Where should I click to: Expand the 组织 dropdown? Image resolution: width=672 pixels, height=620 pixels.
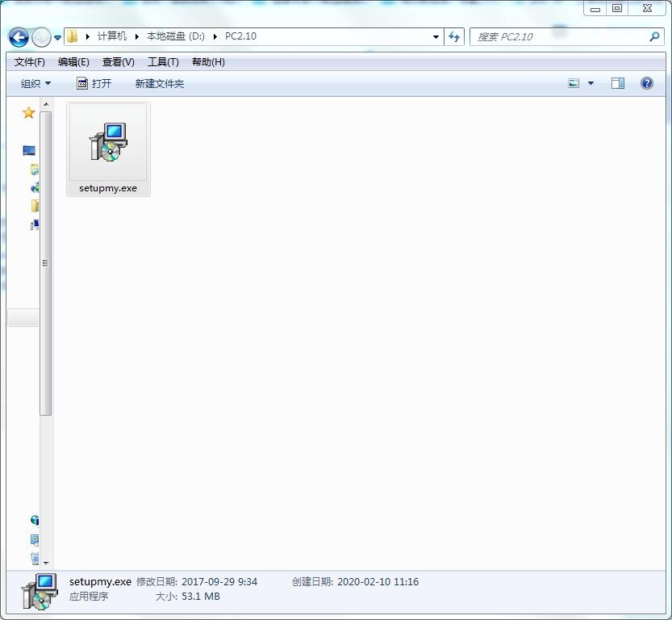(36, 84)
